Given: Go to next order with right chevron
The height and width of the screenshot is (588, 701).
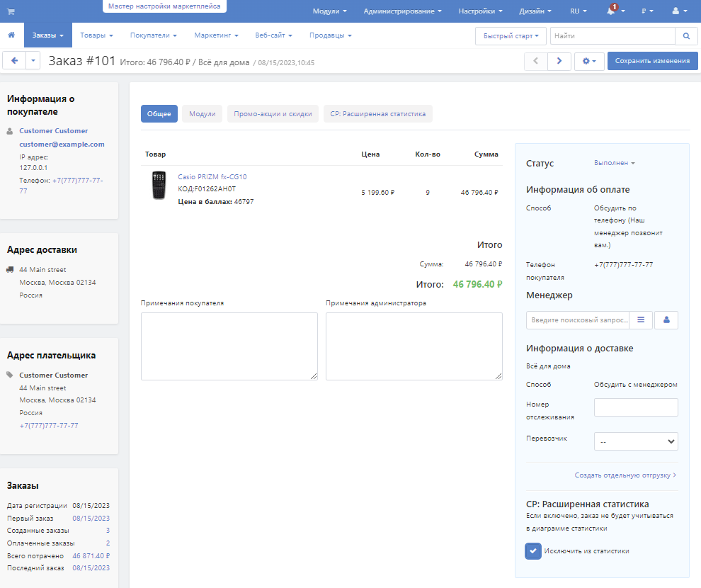Looking at the screenshot, I should point(559,61).
